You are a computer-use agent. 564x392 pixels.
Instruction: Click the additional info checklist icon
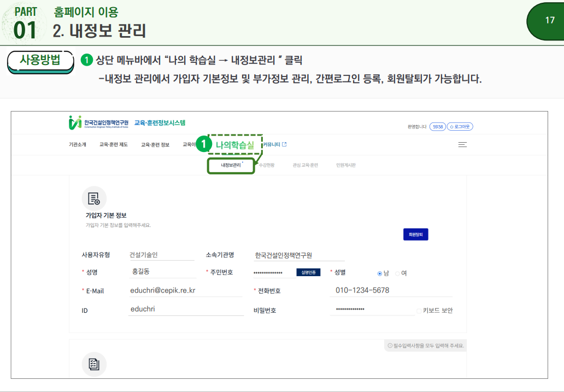pos(94,364)
